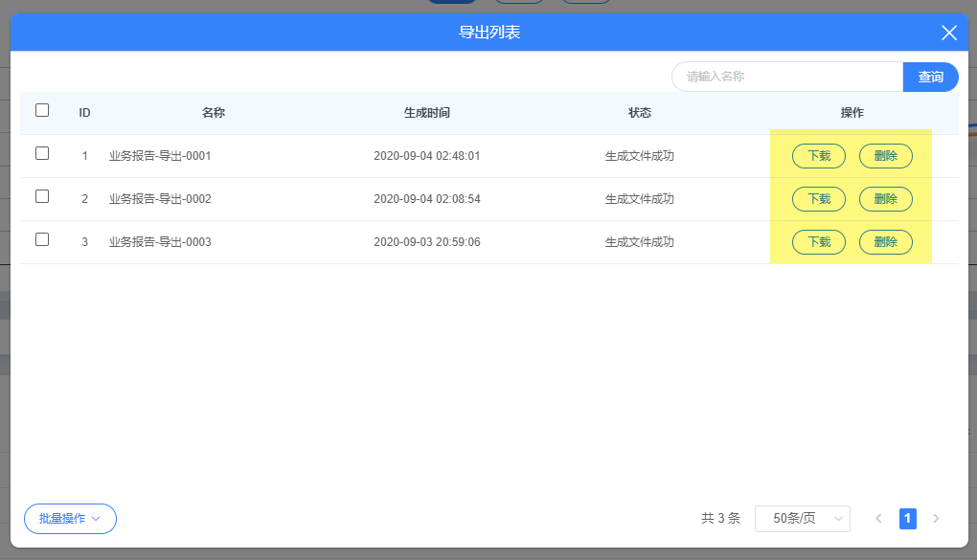Delete 业务报告-导出-0001 via 删除
Viewport: 977px width, 560px height.
885,156
